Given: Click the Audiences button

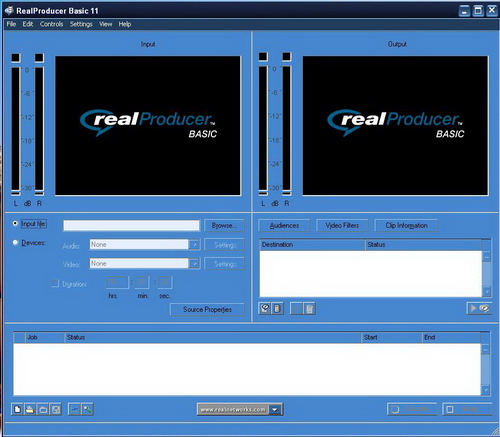Looking at the screenshot, I should pyautogui.click(x=284, y=225).
